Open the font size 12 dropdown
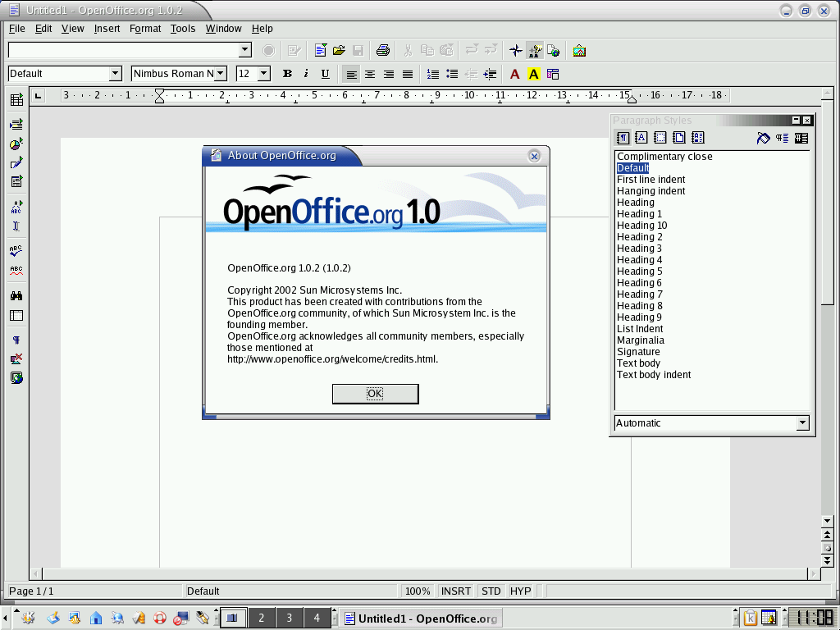Screen dimensions: 840x630 tap(263, 73)
